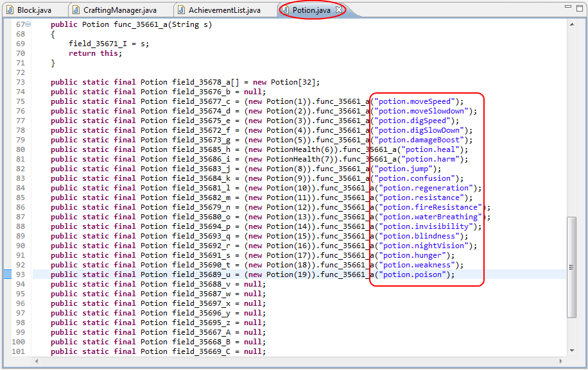The image size is (588, 370).
Task: Click field_35688_v on line 94
Action: pos(201,284)
